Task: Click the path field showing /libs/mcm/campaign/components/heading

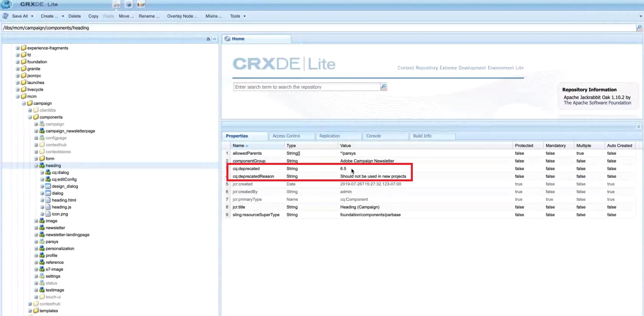Action: [x=319, y=28]
